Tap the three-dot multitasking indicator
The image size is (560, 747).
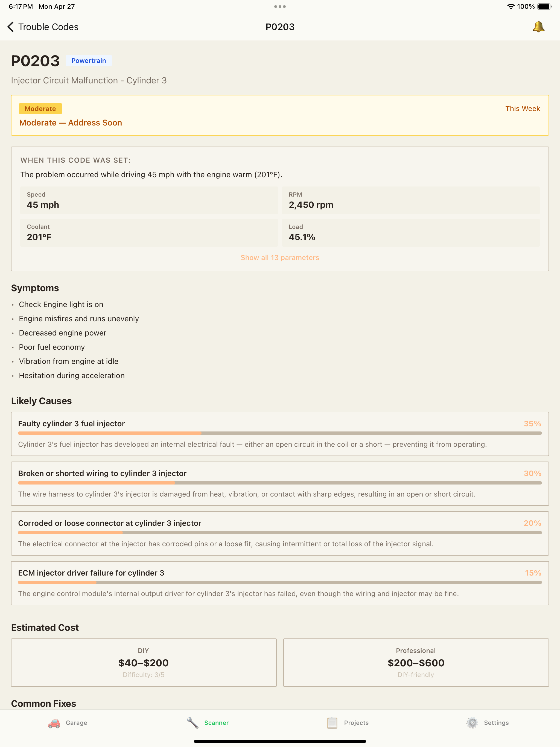280,6
